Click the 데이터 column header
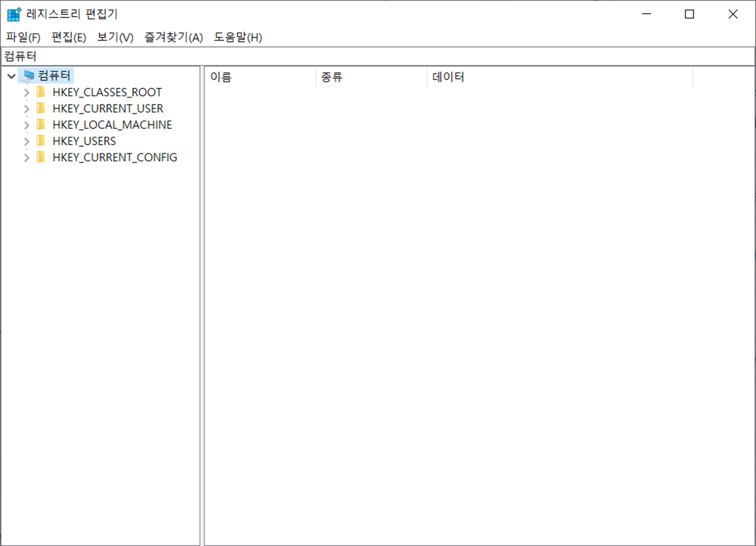 [x=560, y=78]
